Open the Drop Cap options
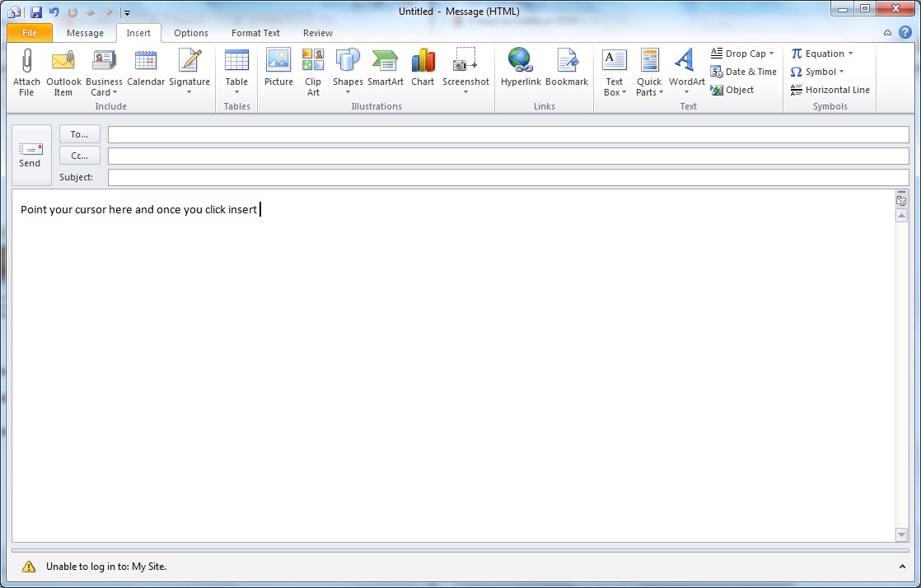921x588 pixels. 742,54
